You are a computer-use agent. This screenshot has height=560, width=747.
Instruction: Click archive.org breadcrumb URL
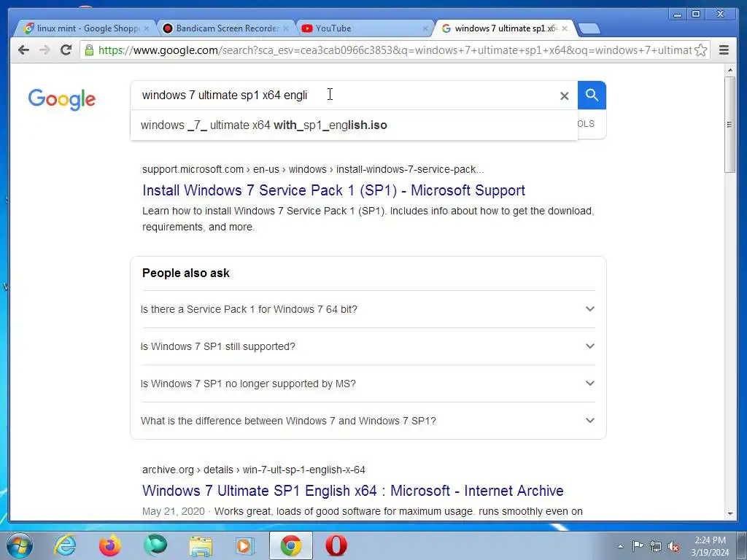coord(253,470)
